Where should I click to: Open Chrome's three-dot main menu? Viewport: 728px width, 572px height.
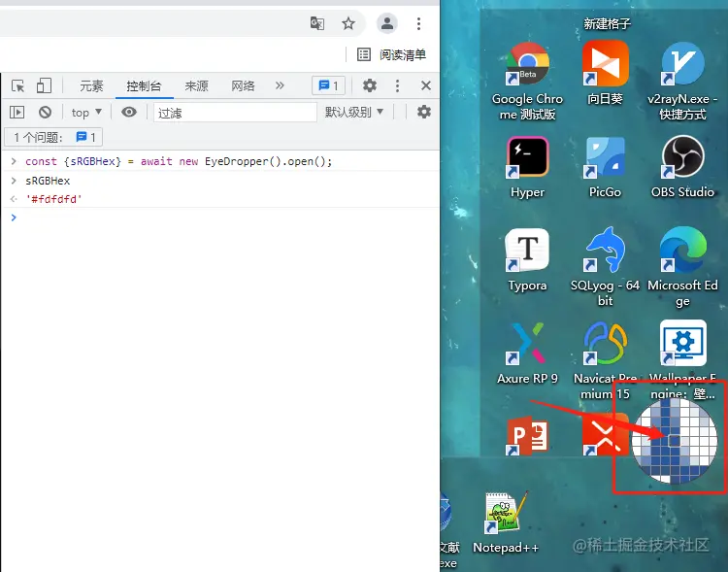coord(418,23)
